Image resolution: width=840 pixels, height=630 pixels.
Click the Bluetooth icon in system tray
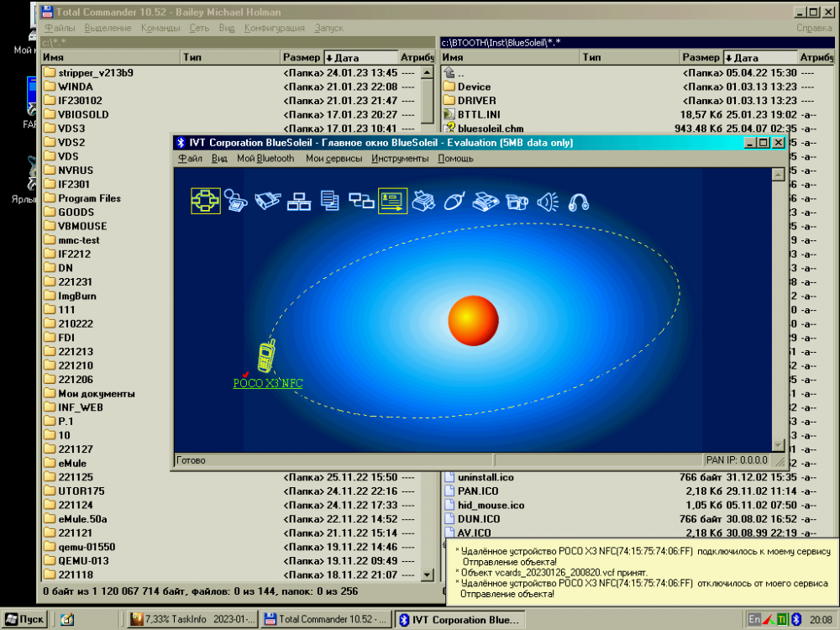point(795,619)
